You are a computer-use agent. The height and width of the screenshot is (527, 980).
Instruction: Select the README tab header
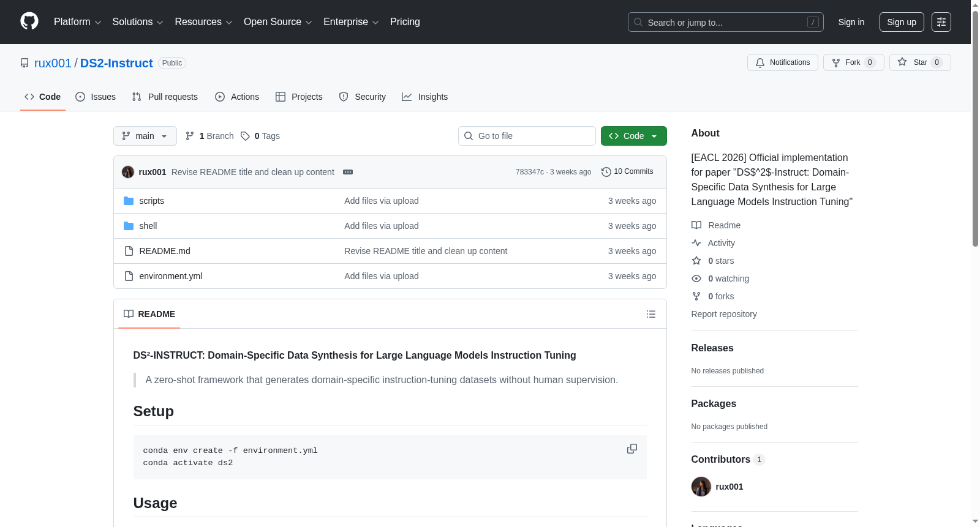(149, 314)
